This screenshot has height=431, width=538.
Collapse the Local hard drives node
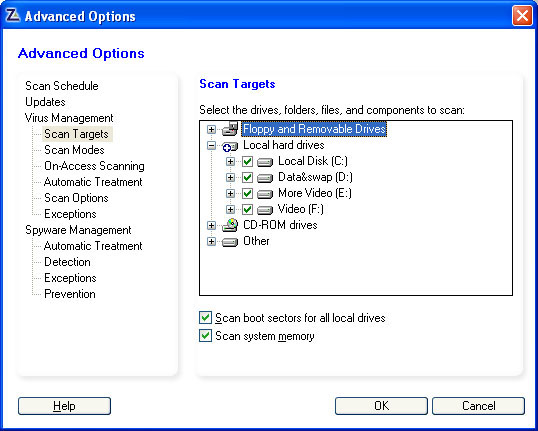click(211, 145)
